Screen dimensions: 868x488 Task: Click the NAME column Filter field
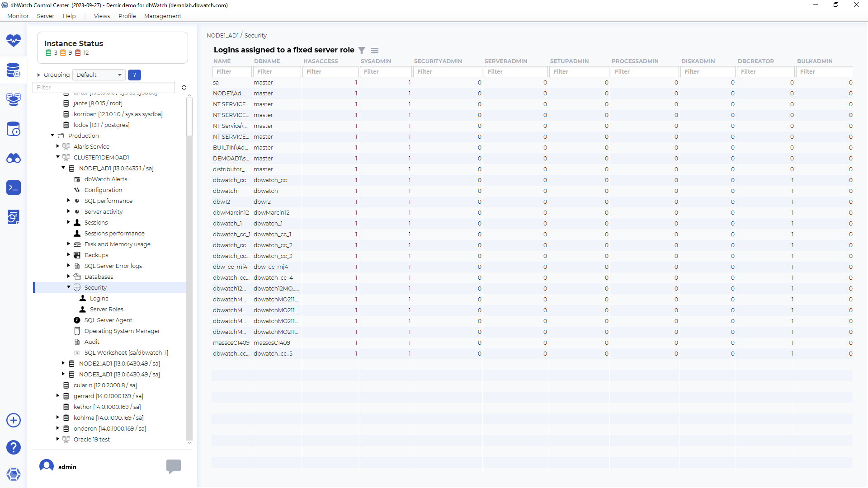pyautogui.click(x=232, y=72)
